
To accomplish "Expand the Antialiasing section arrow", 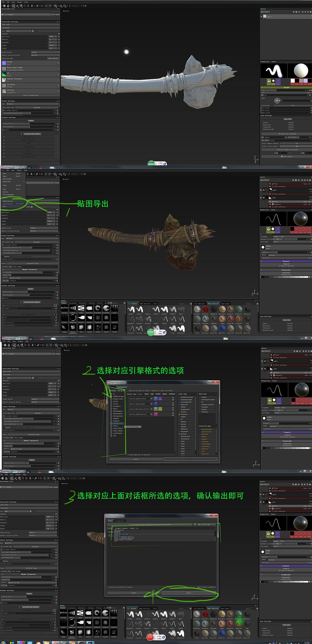I will click(x=4, y=137).
